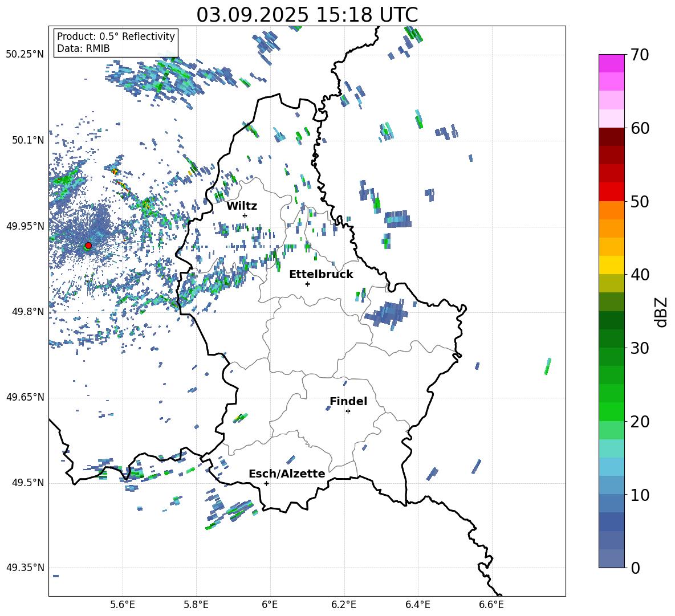The width and height of the screenshot is (675, 616).
Task: Click the 49.35°N latitude label
Action: 25,568
